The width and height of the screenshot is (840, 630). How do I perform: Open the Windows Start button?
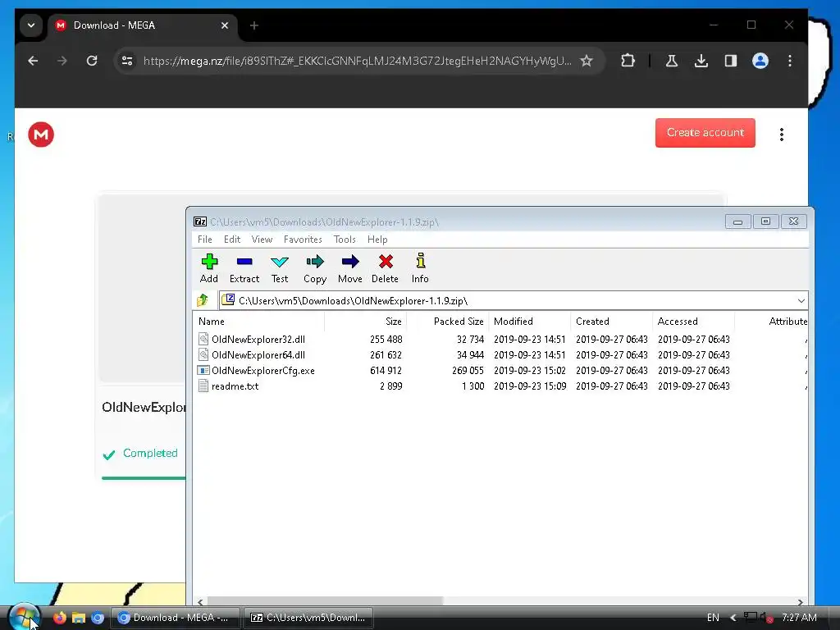click(24, 617)
